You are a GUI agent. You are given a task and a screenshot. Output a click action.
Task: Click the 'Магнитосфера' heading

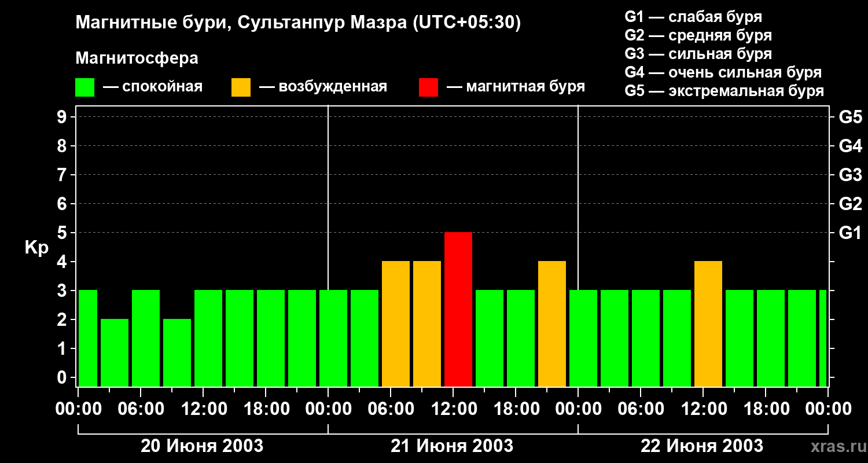pos(137,58)
